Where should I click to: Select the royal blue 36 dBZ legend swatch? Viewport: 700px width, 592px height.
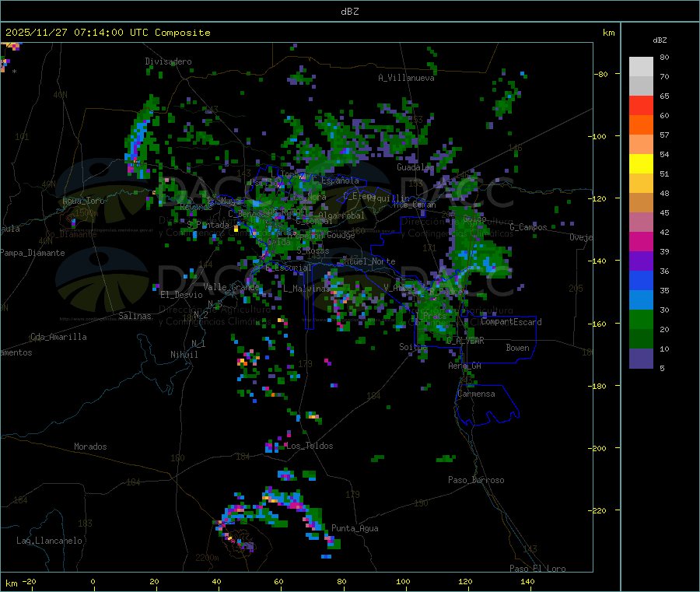point(641,280)
